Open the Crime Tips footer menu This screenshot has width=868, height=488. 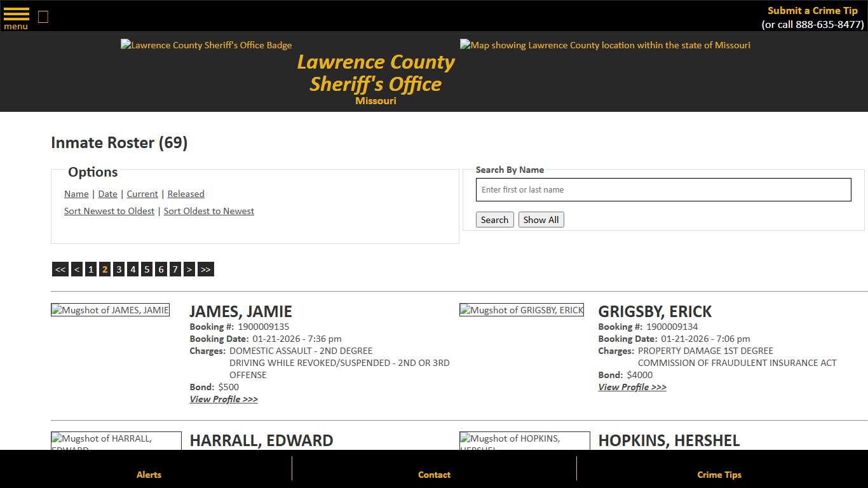click(x=719, y=475)
